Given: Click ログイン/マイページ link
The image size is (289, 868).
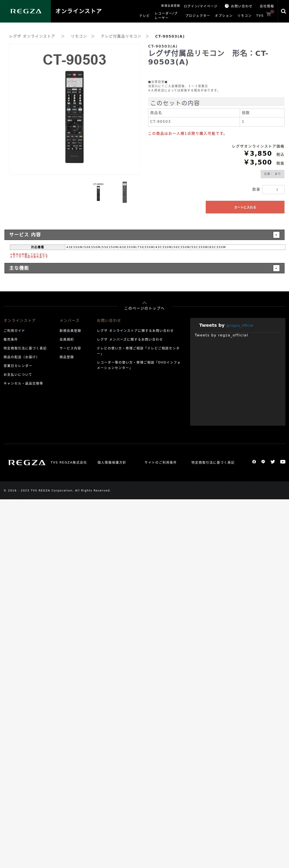Looking at the screenshot, I should pyautogui.click(x=200, y=6).
